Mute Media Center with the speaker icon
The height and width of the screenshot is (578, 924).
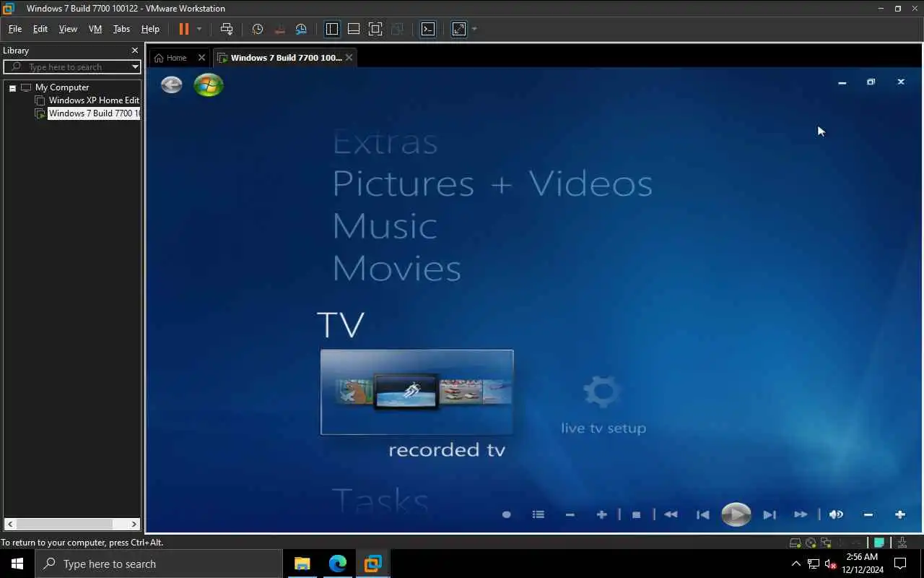point(836,514)
